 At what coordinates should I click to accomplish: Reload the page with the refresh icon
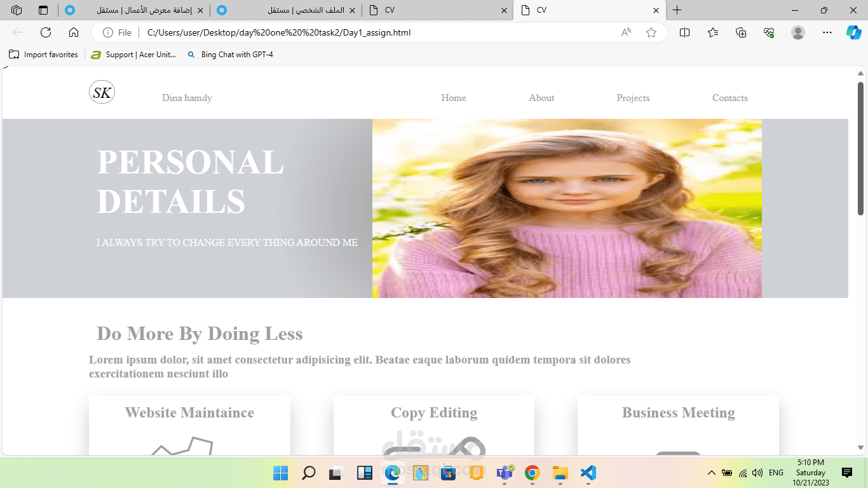click(46, 32)
